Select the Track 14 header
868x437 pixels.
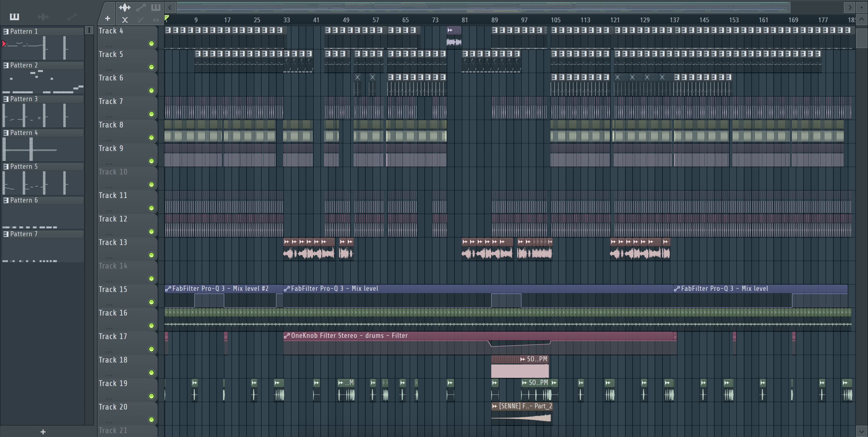[127, 272]
